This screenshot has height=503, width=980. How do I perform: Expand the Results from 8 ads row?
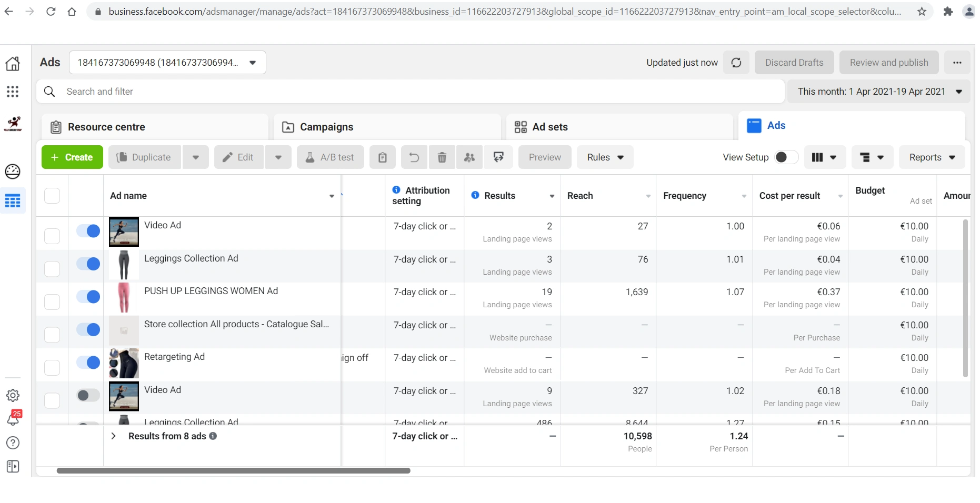click(113, 436)
